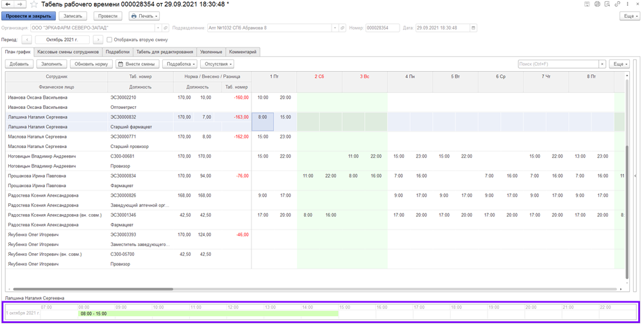The image size is (644, 325).
Task: Click the save icon in top-right toolbar
Action: (587, 4)
